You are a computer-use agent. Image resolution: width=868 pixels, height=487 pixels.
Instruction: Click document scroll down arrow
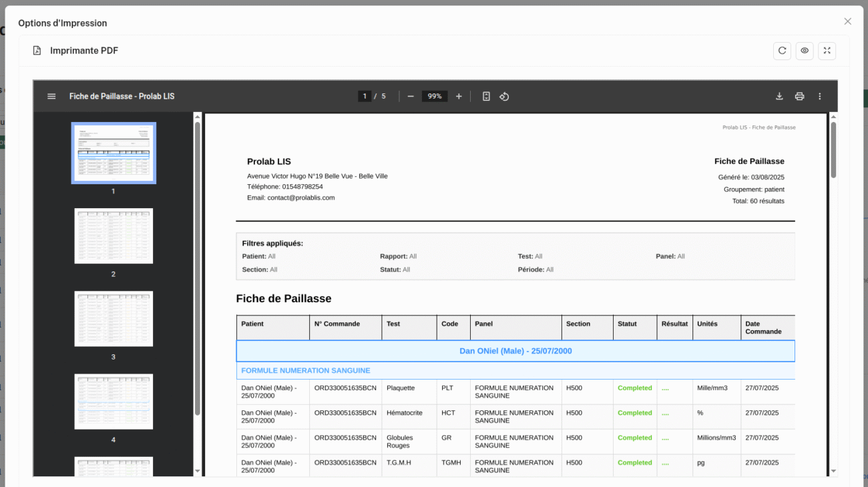pos(833,471)
